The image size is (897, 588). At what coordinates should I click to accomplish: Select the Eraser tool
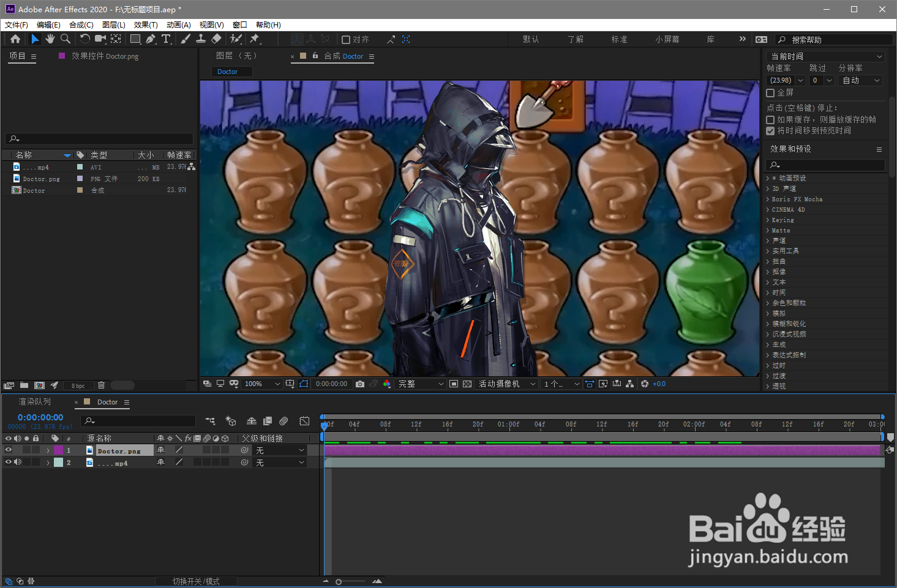coord(216,39)
